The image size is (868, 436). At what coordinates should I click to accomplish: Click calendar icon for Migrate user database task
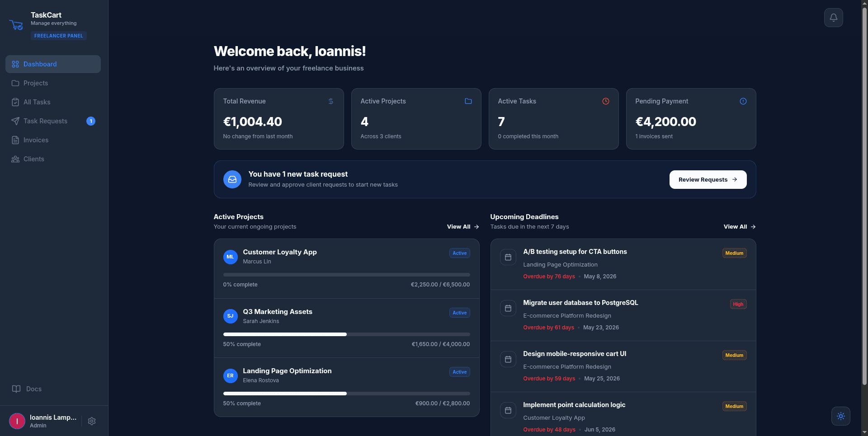pos(508,308)
